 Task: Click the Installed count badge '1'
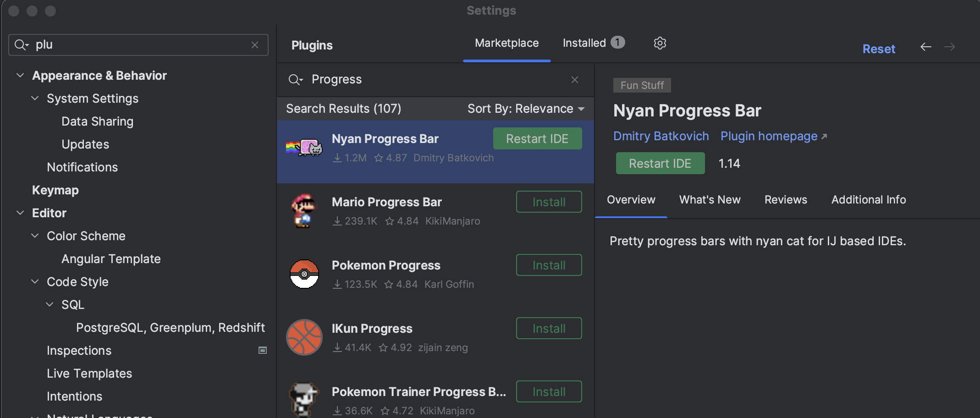[618, 43]
